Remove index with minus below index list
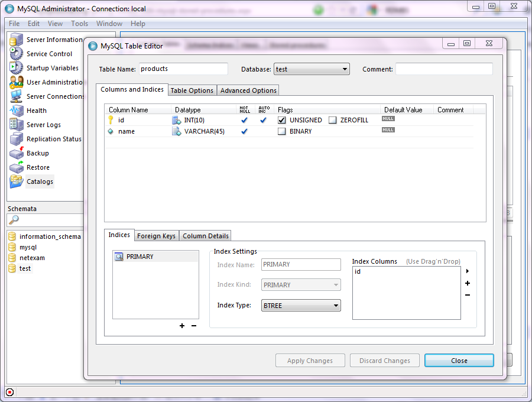532x402 pixels. [x=194, y=326]
